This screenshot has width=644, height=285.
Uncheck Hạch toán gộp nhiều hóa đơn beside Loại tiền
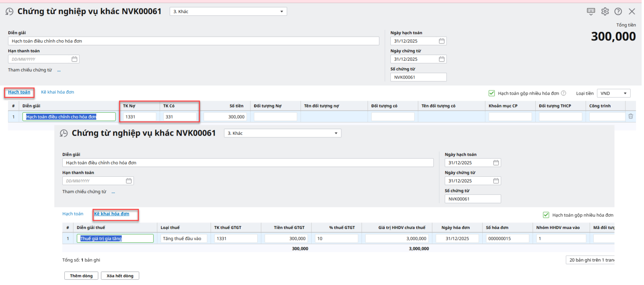click(x=491, y=93)
